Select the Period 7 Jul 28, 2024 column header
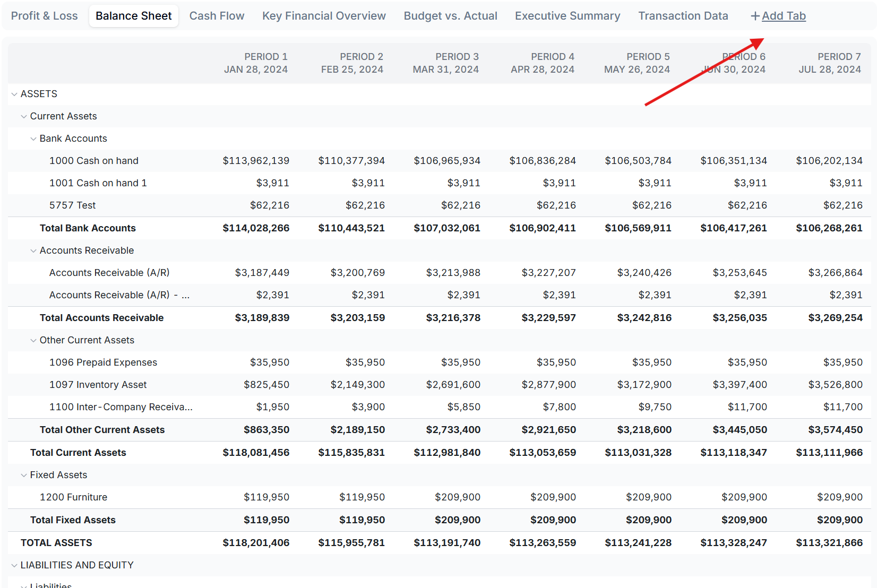 (830, 63)
